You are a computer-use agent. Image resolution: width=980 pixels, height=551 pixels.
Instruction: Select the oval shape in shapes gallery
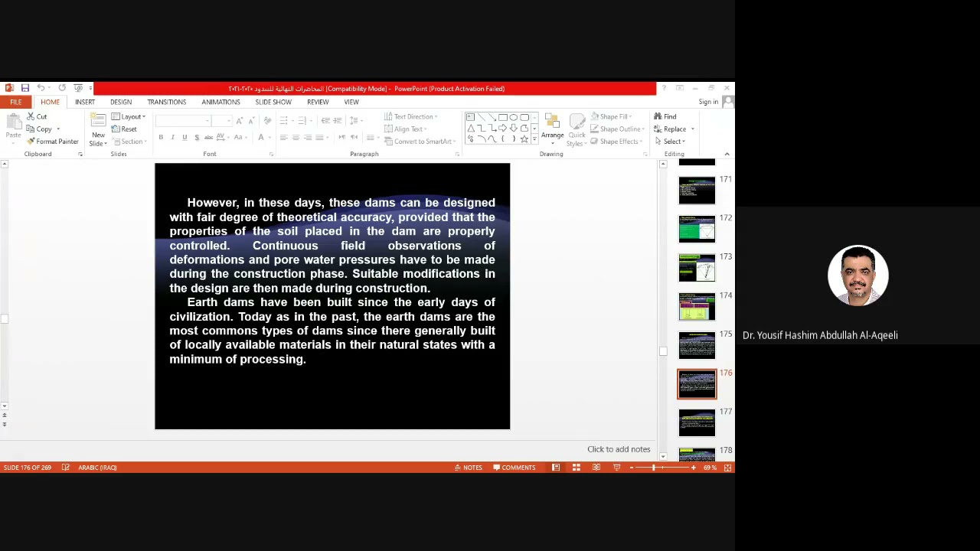pyautogui.click(x=514, y=117)
